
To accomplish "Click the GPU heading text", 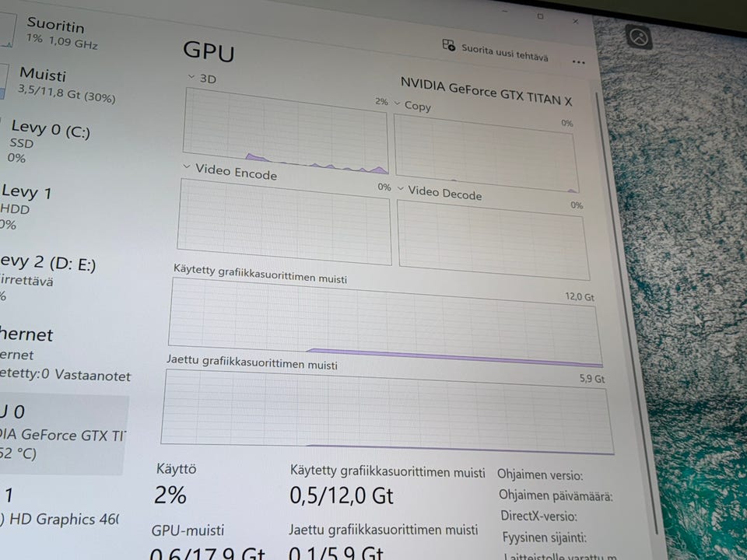I will coord(209,51).
